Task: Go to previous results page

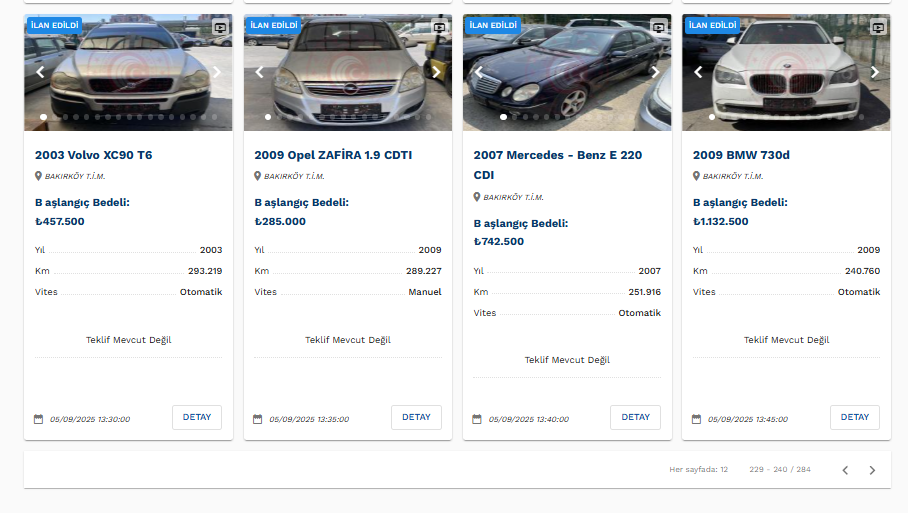Action: click(845, 470)
